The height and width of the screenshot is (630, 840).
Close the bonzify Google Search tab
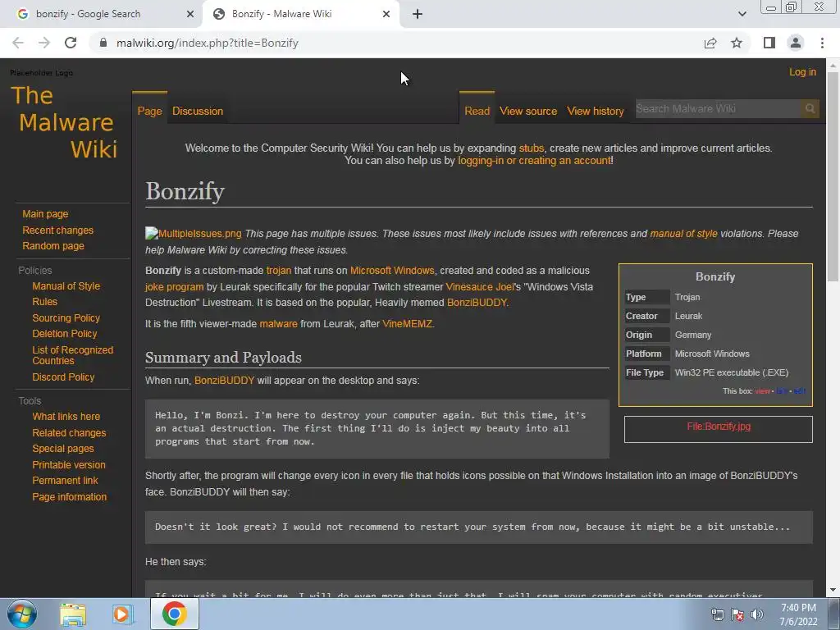pos(190,14)
